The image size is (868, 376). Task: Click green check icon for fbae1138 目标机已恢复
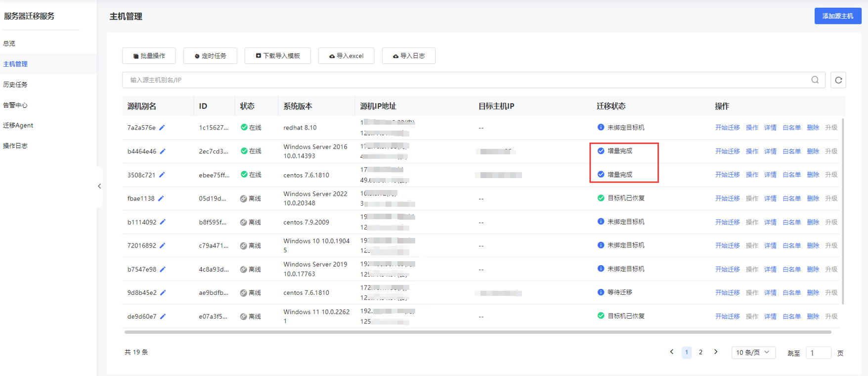(x=601, y=198)
